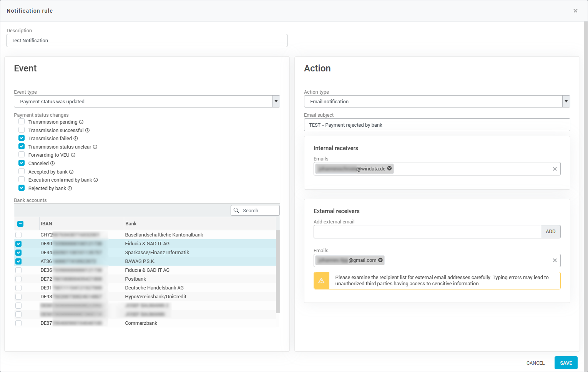The height and width of the screenshot is (372, 588).
Task: Open the Action type dropdown
Action: point(566,102)
